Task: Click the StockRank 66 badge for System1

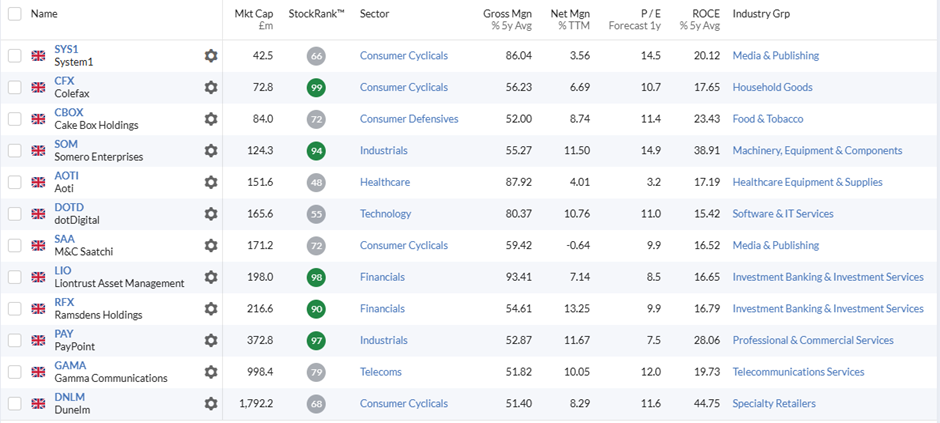Action: tap(317, 56)
